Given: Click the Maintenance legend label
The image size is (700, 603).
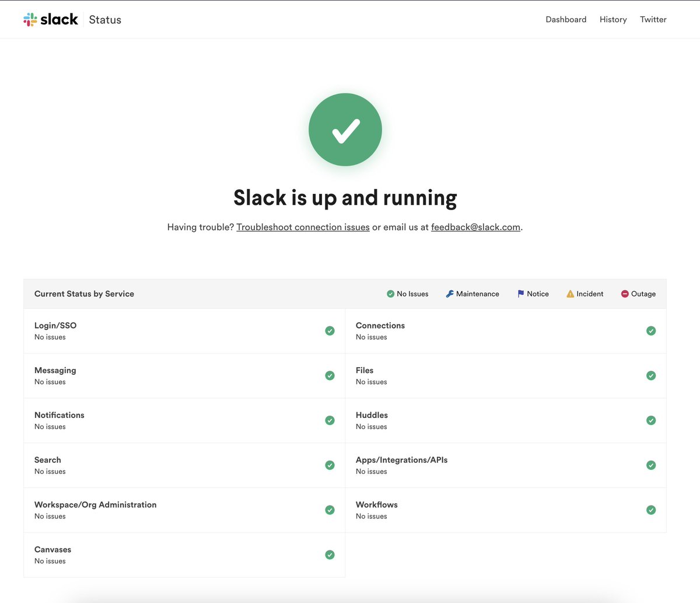Looking at the screenshot, I should pos(478,294).
